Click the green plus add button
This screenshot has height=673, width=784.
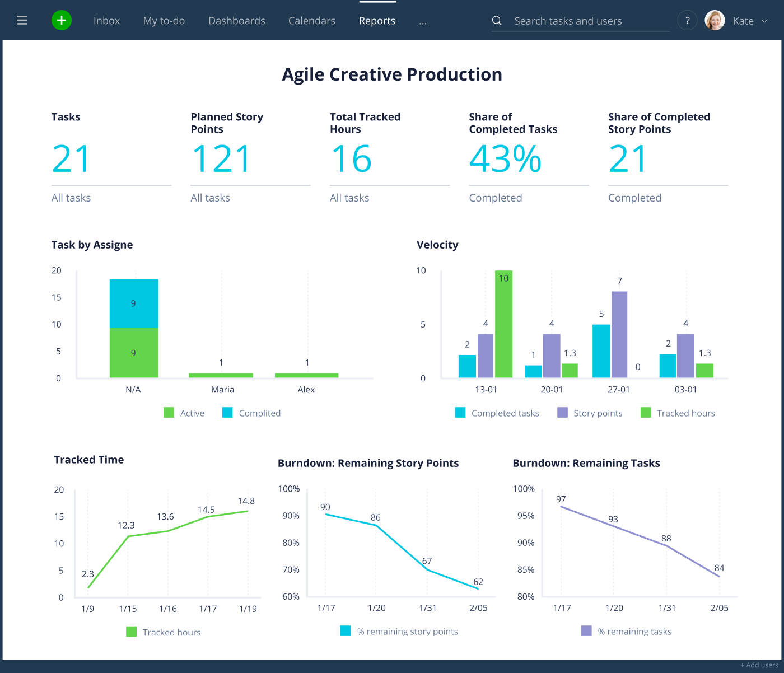[62, 21]
